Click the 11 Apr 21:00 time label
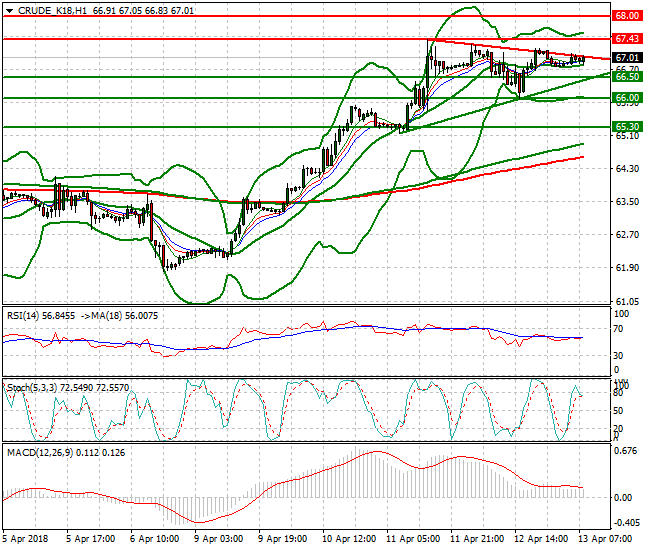This screenshot has width=650, height=550. click(x=477, y=539)
